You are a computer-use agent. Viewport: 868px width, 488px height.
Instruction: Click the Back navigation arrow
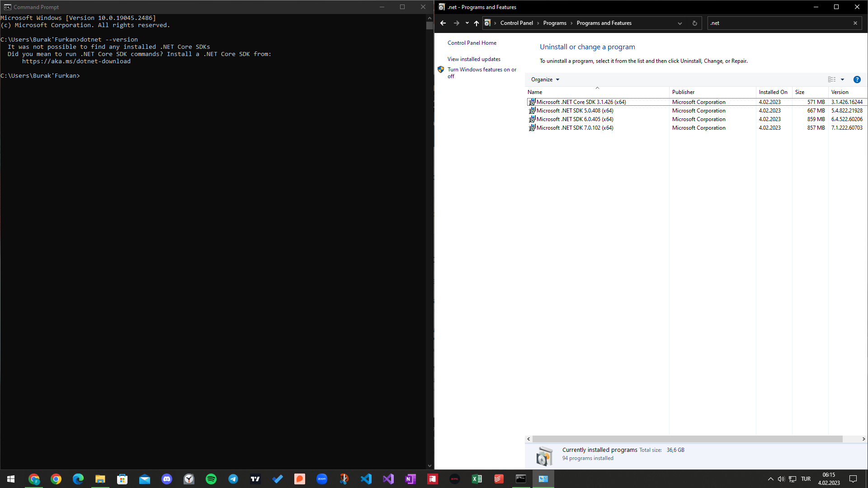pyautogui.click(x=443, y=23)
